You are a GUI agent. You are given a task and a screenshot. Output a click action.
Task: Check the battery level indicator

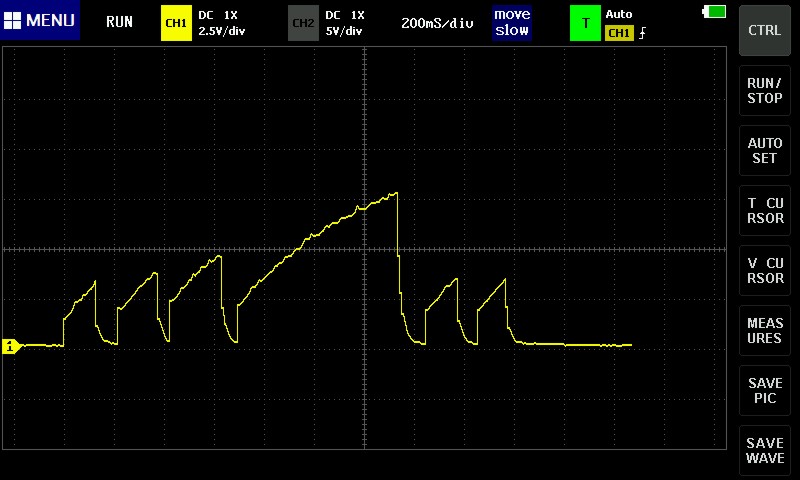pyautogui.click(x=715, y=12)
